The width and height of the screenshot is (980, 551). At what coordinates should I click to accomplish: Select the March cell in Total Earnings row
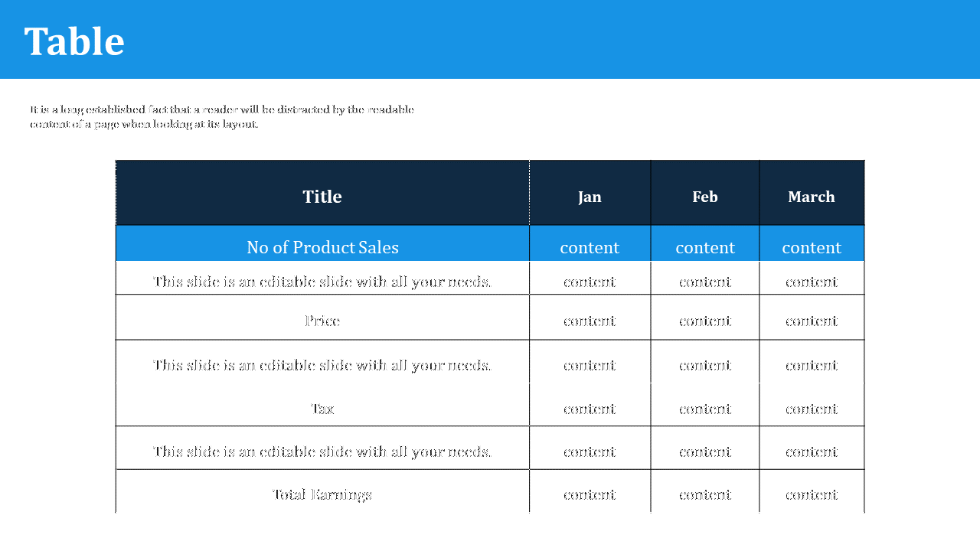click(812, 494)
